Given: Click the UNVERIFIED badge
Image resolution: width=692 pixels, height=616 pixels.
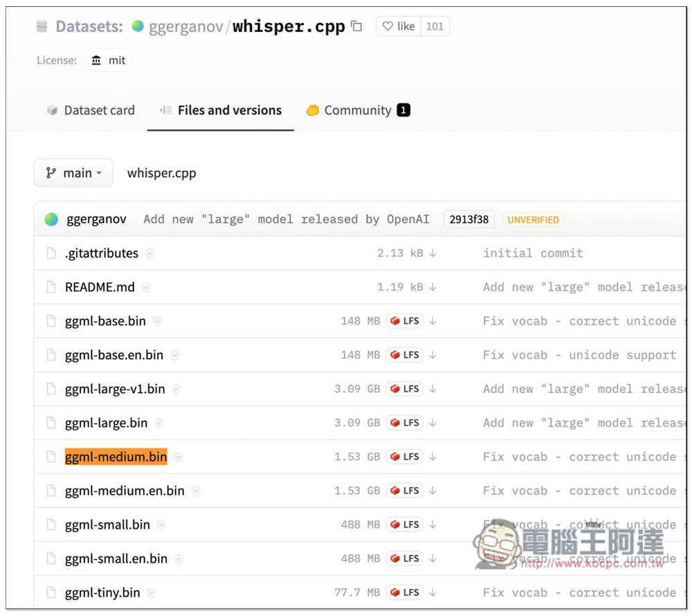Looking at the screenshot, I should [533, 219].
